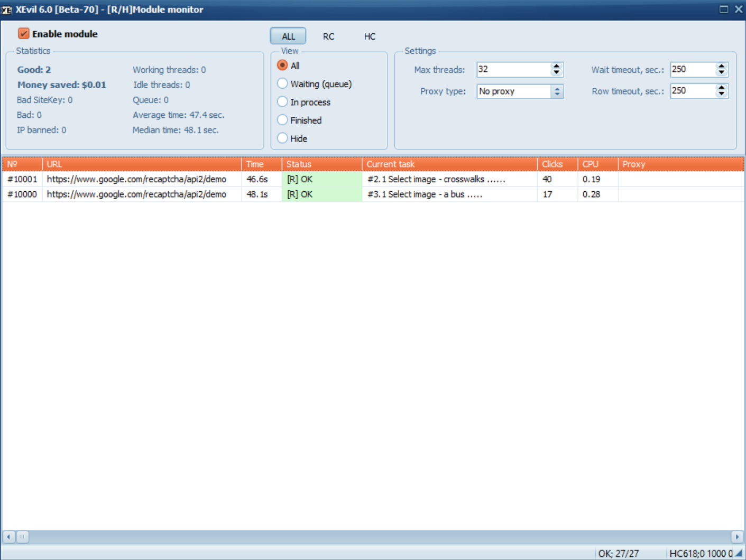Choose the Finished radio button

pos(283,120)
